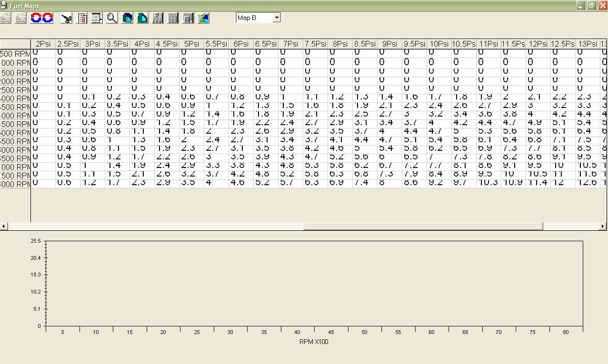Click the red-blue arrows icon beside the scissors
Image resolution: width=608 pixels, height=364 pixels.
coord(48,18)
